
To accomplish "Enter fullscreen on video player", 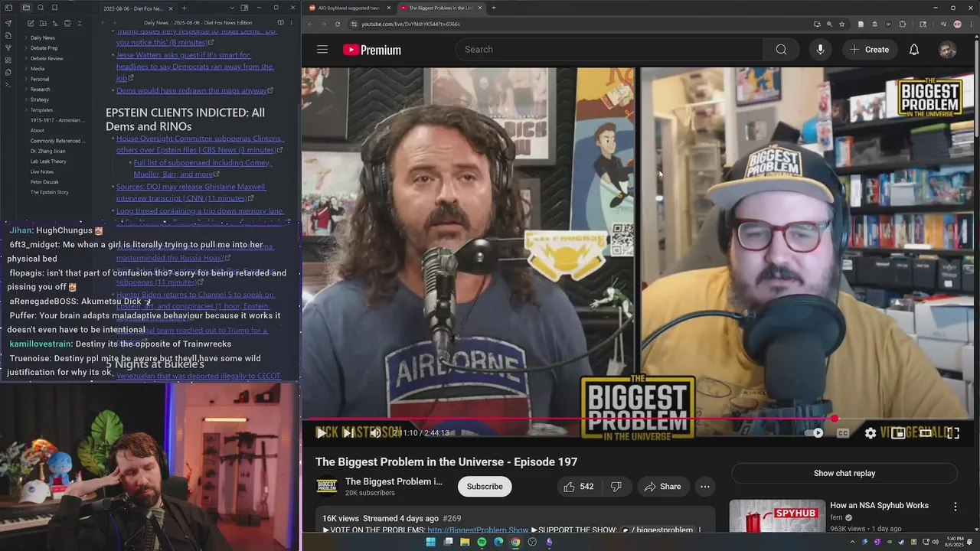I will pyautogui.click(x=953, y=433).
